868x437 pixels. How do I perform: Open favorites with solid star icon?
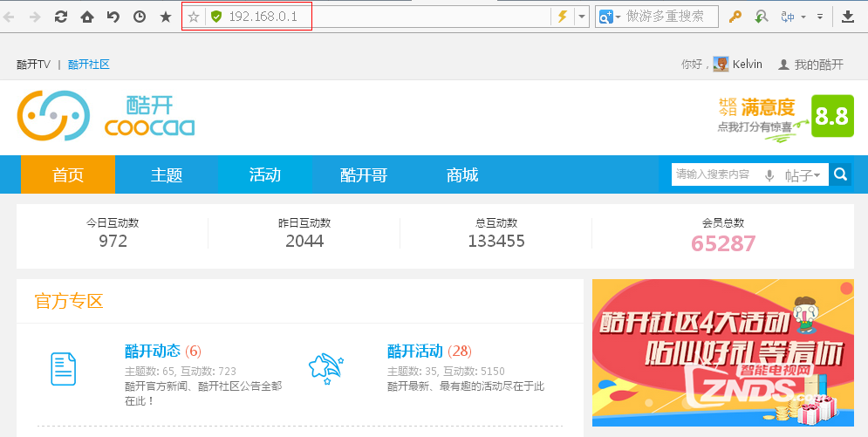(x=166, y=17)
